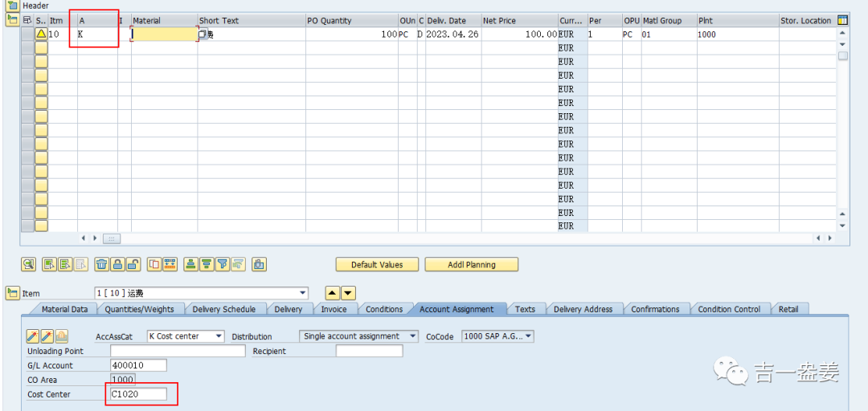Screen dimensions: 868x411
Task: Copy item using the duplicate icon
Action: [154, 264]
